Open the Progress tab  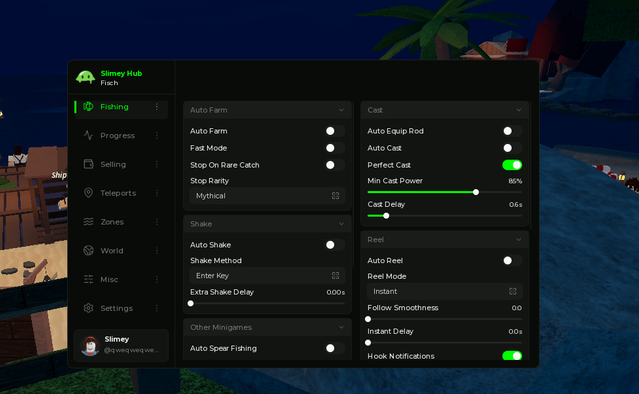click(x=121, y=135)
